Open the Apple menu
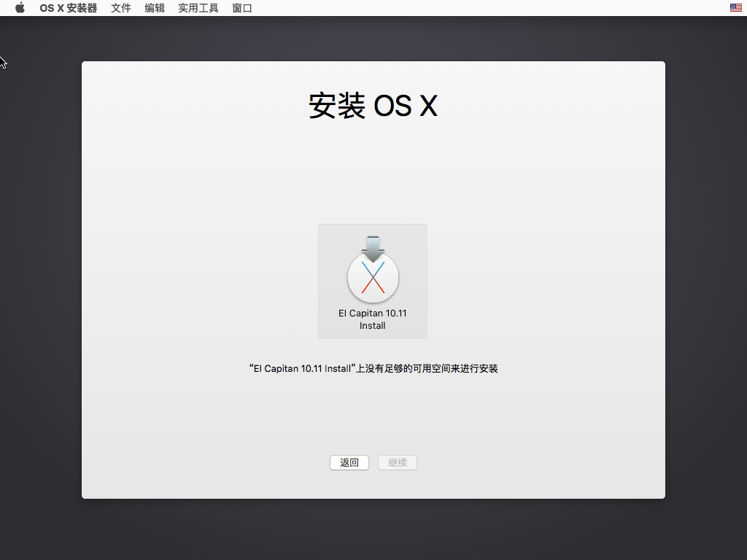Screen dimensions: 747x560 (x=20, y=8)
